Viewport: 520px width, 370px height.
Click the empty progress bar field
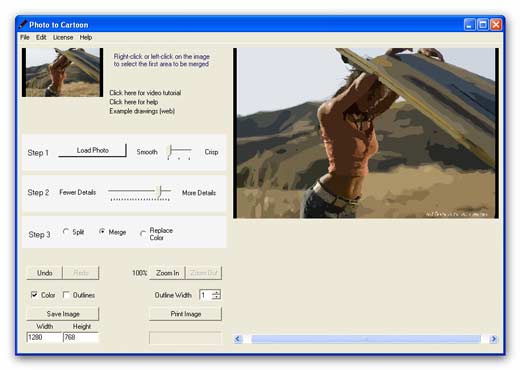(185, 338)
